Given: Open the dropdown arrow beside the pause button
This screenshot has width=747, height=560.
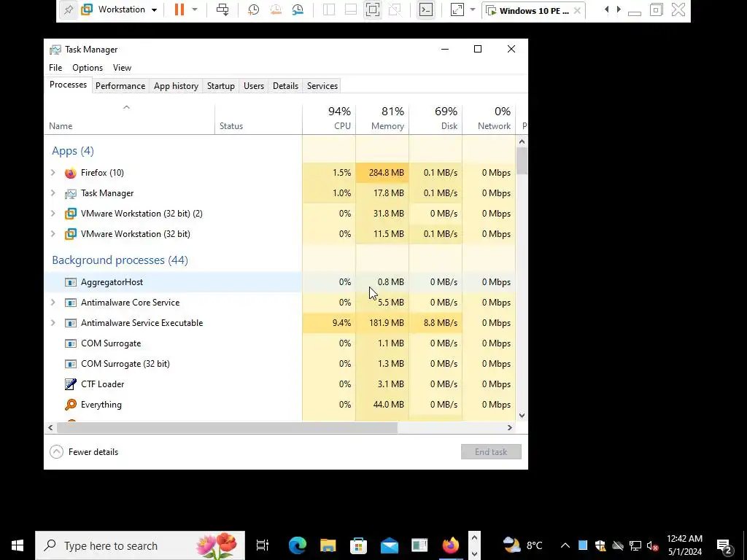Looking at the screenshot, I should pyautogui.click(x=194, y=9).
